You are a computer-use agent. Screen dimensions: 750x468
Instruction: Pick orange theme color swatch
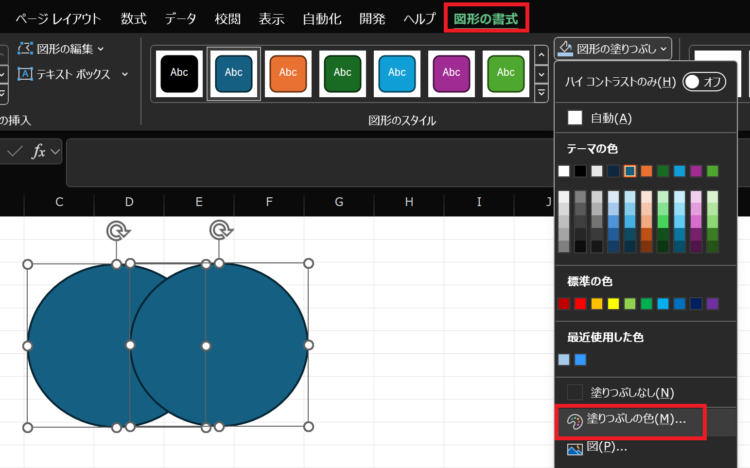646,171
